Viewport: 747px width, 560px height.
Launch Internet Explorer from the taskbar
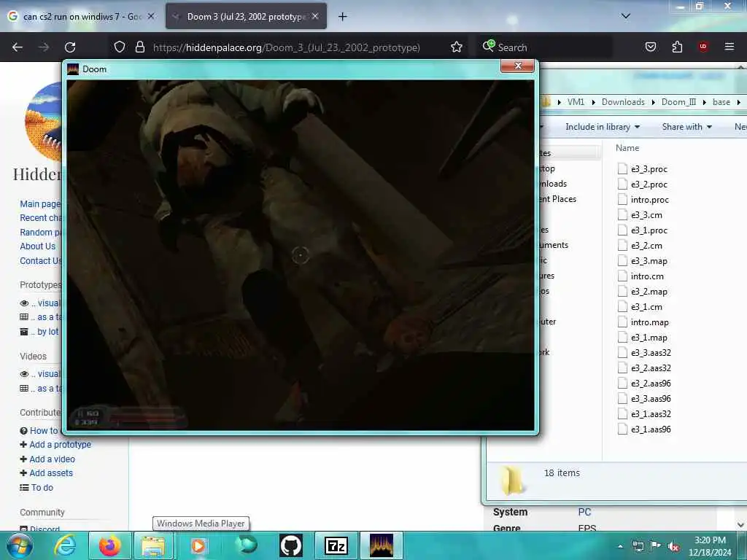tap(64, 545)
